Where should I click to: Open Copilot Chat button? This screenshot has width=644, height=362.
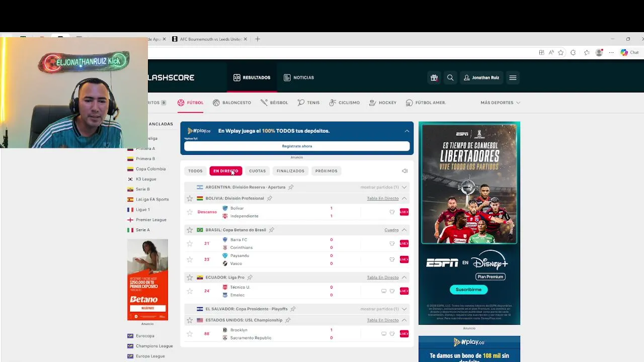click(x=629, y=52)
